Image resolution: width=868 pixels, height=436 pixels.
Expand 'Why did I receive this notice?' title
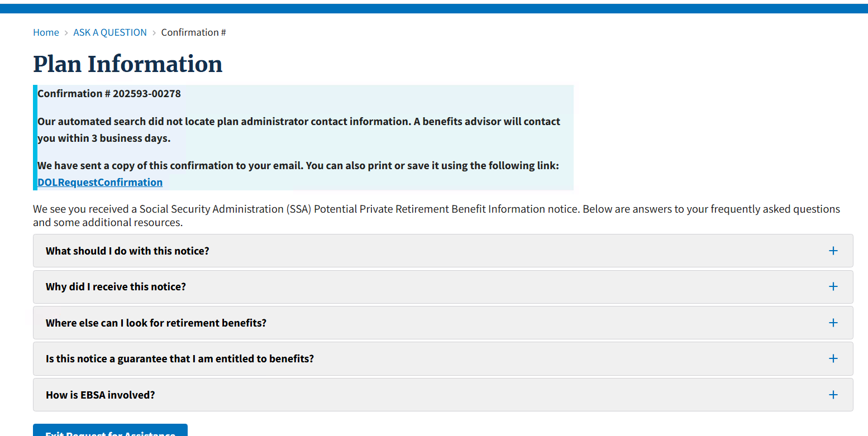coord(116,287)
